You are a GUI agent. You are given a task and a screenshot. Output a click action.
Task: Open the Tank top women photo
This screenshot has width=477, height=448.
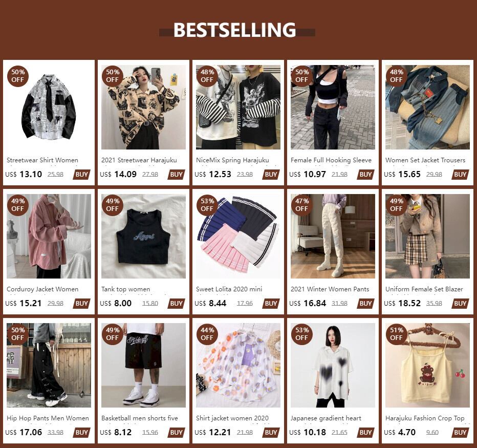point(143,236)
